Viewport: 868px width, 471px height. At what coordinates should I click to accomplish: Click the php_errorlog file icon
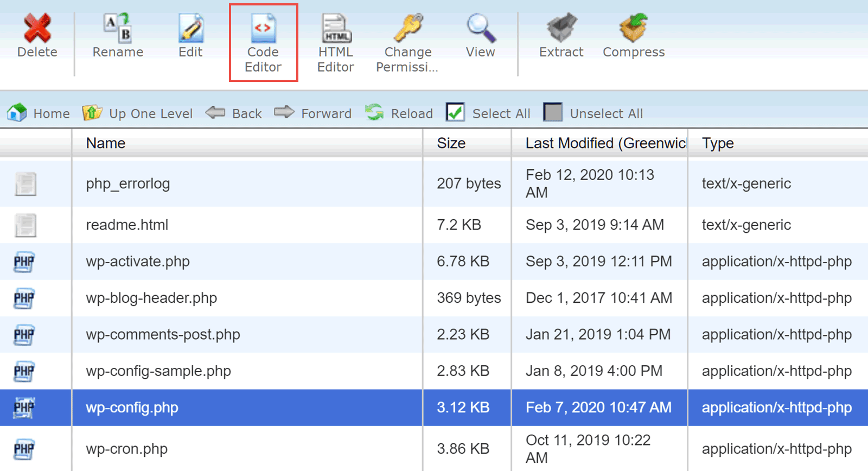click(x=25, y=184)
